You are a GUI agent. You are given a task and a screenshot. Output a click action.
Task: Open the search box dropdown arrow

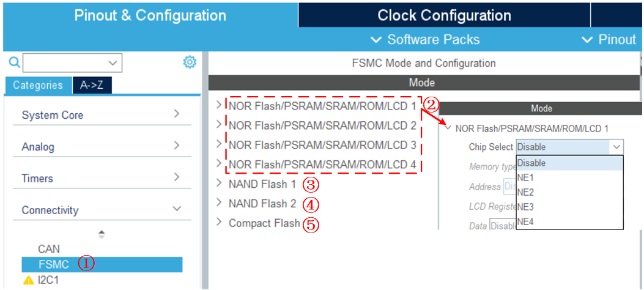pyautogui.click(x=113, y=62)
